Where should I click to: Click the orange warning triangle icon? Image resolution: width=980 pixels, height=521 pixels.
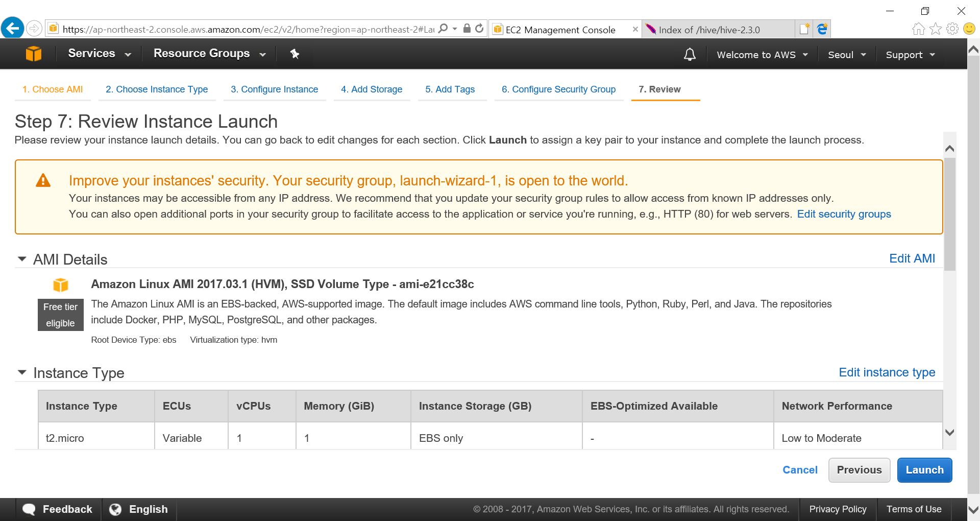[43, 180]
